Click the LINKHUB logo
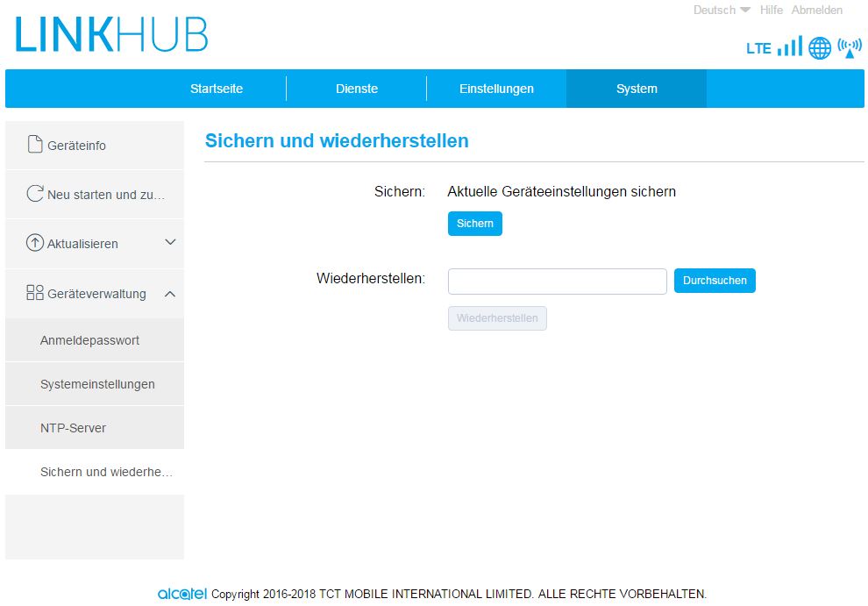Screen dimensions: 868x606 [111, 34]
